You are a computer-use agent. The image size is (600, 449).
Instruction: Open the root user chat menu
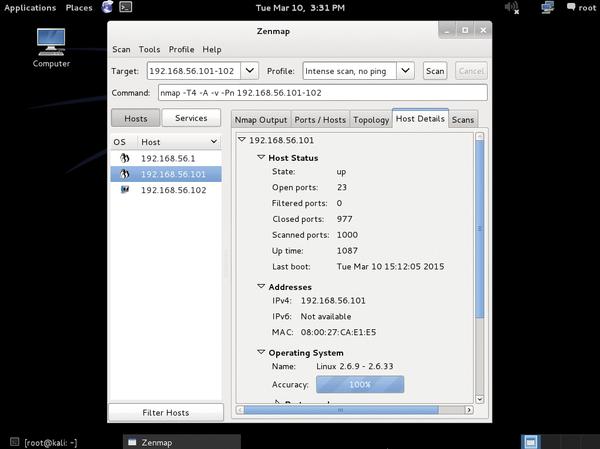coord(581,7)
